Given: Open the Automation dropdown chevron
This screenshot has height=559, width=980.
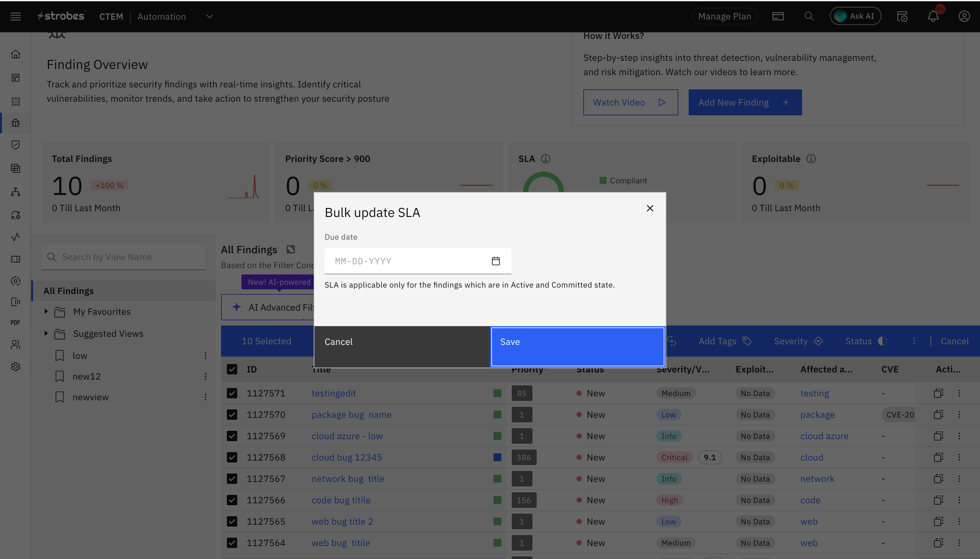Looking at the screenshot, I should click(209, 17).
